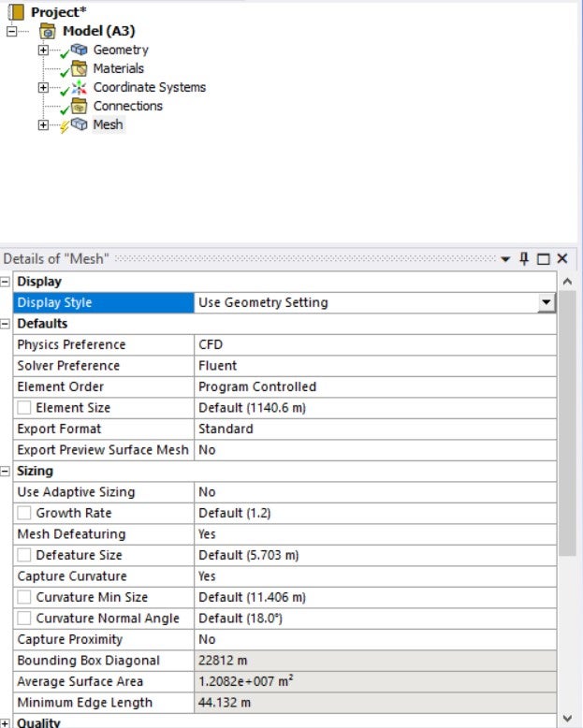This screenshot has height=728, width=583.
Task: Click the details panel scroll-down arrow
Action: tap(566, 719)
